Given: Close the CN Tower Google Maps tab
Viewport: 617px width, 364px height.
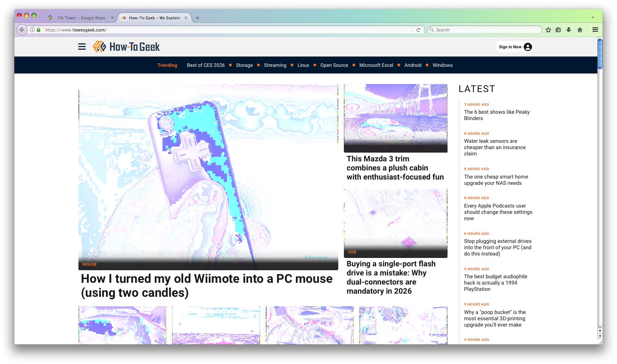Looking at the screenshot, I should (x=112, y=18).
